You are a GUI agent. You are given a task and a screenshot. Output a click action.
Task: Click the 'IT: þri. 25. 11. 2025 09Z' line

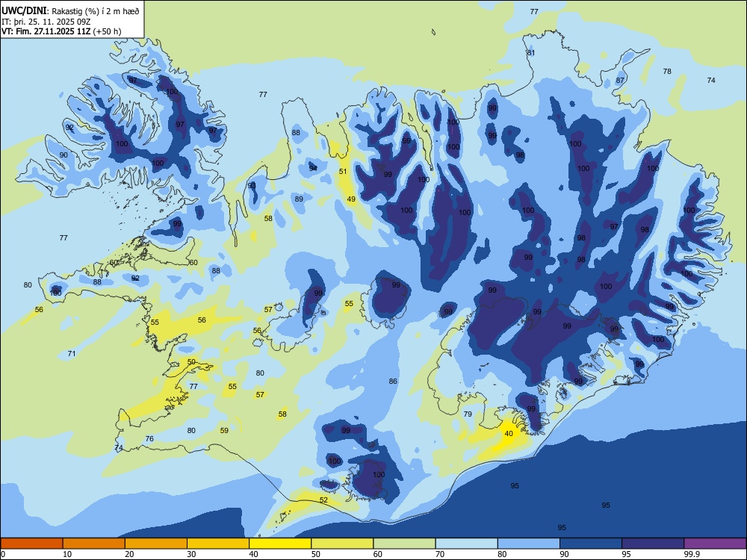click(x=46, y=22)
